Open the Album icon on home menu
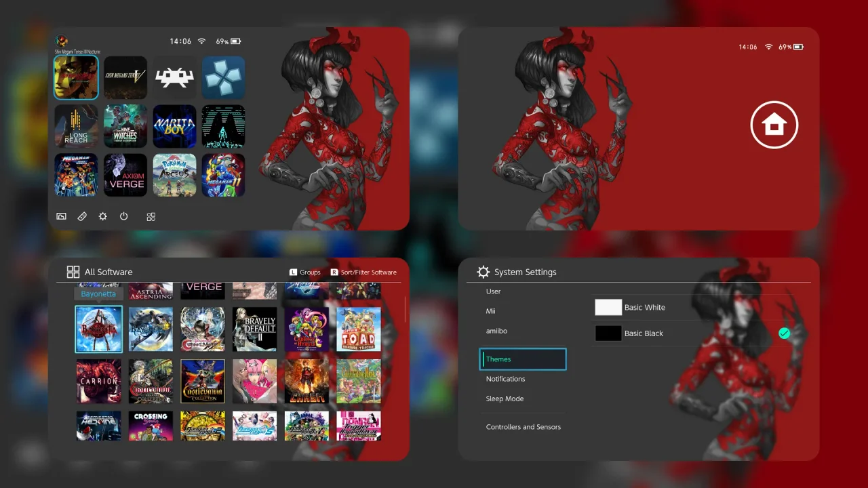 pos(61,217)
